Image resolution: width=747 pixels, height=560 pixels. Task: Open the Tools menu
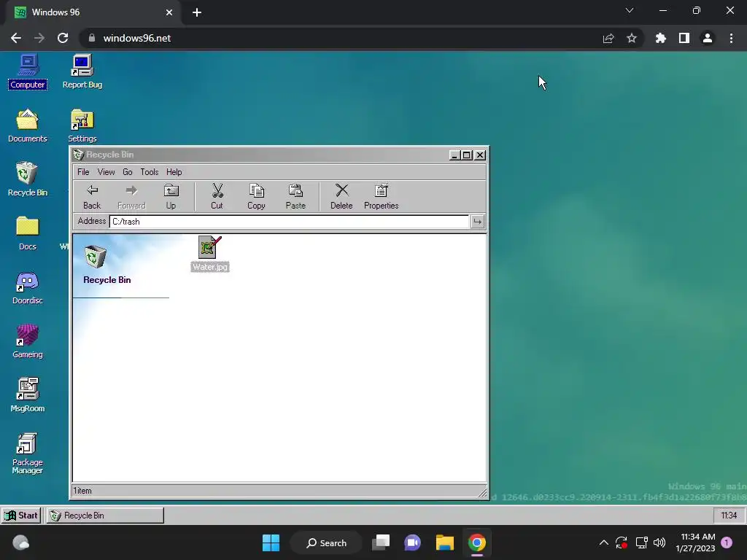click(149, 172)
